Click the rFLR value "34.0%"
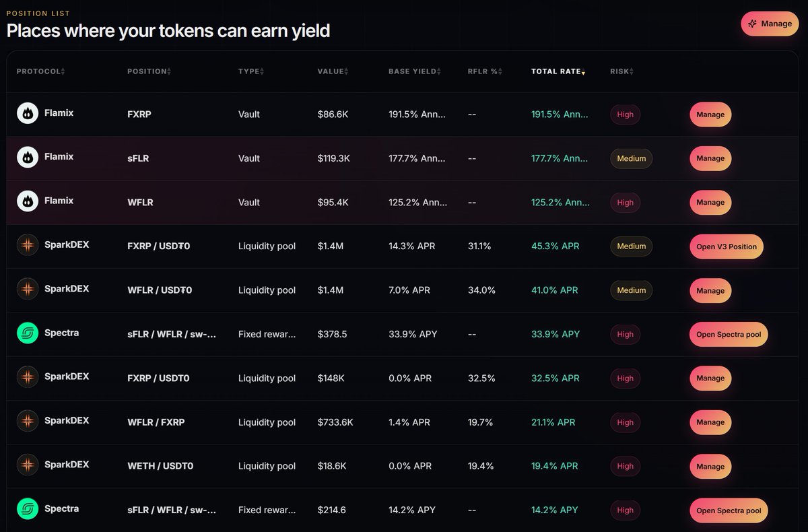 (481, 290)
